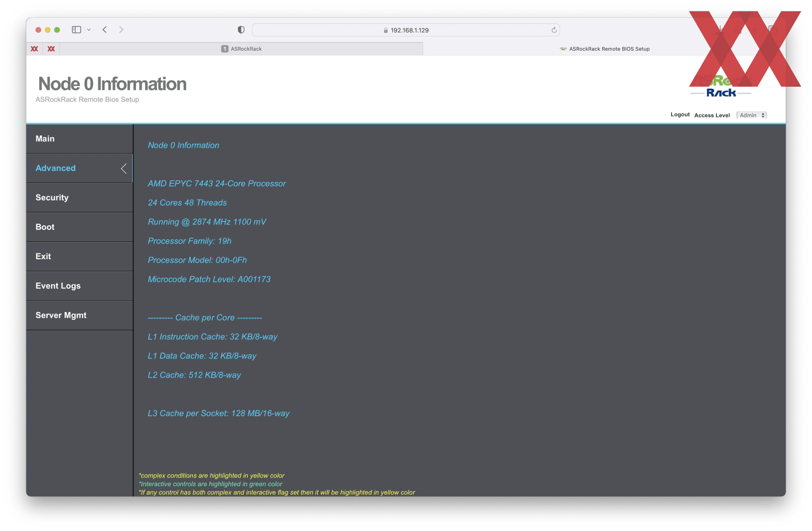Open the Security menu section
This screenshot has height=531, width=812.
(52, 197)
